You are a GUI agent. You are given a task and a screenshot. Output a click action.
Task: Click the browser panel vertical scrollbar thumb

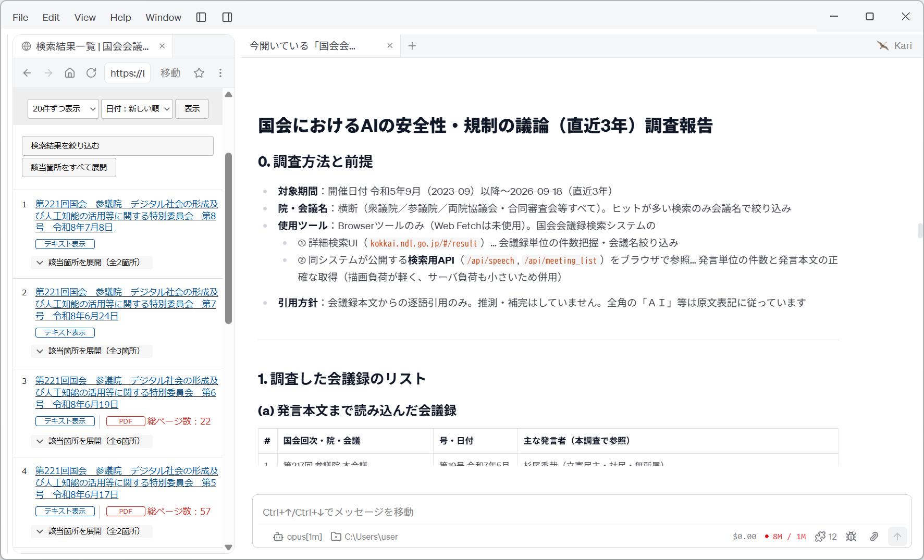[x=228, y=238]
